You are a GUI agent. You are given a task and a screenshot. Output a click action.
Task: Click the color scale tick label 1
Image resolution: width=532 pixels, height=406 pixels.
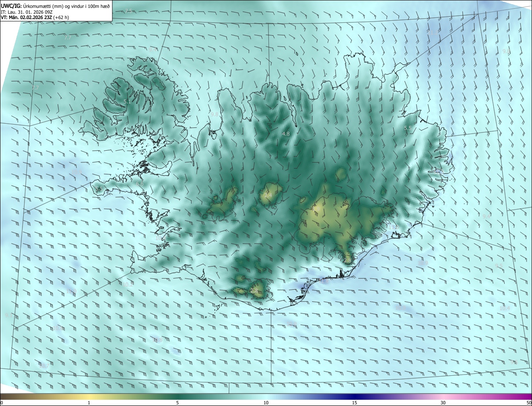(89, 403)
